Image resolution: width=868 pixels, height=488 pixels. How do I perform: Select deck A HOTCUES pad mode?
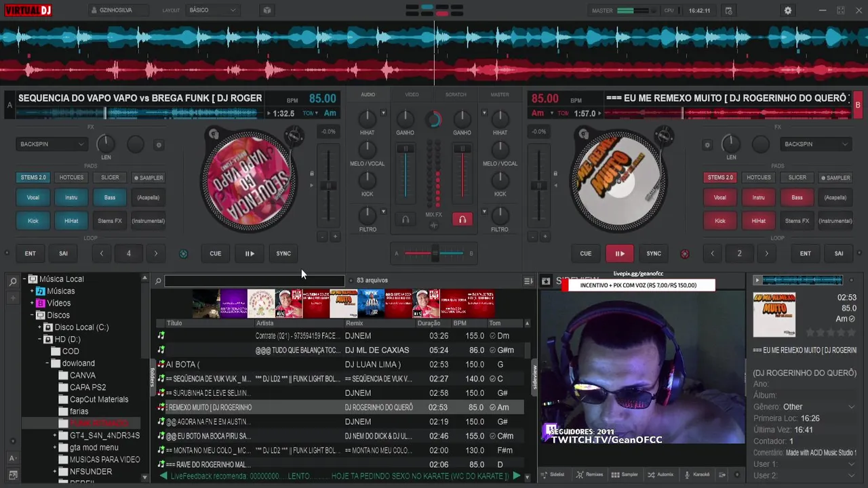[71, 178]
